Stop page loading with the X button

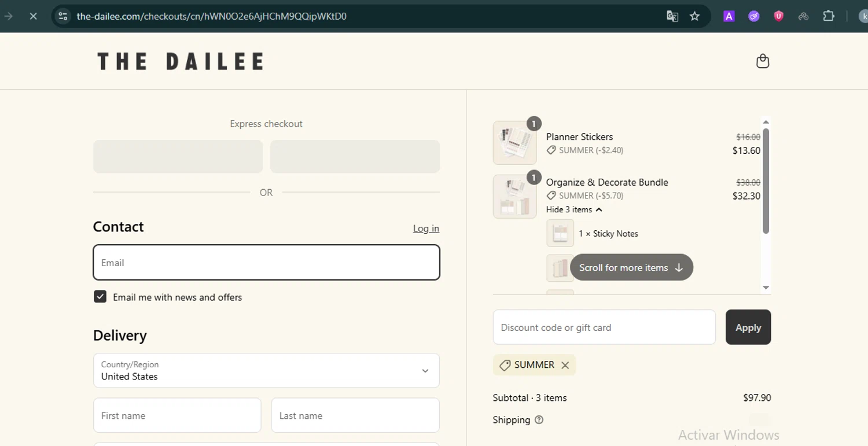pyautogui.click(x=33, y=16)
